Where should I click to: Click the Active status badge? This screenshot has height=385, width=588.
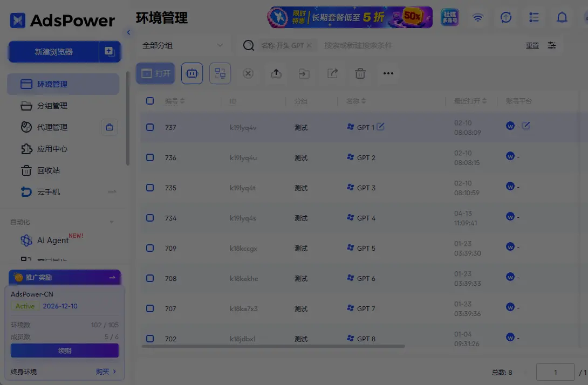(25, 306)
